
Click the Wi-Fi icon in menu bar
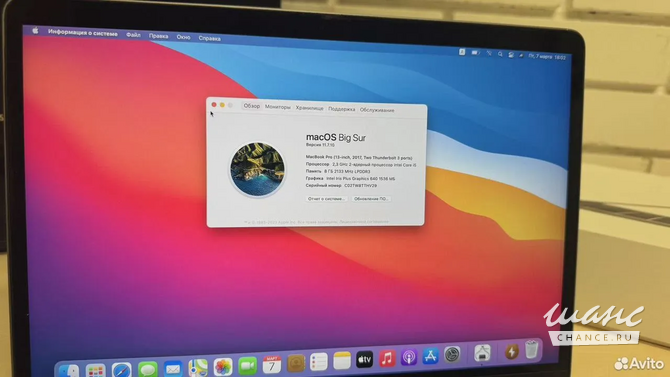[489, 53]
